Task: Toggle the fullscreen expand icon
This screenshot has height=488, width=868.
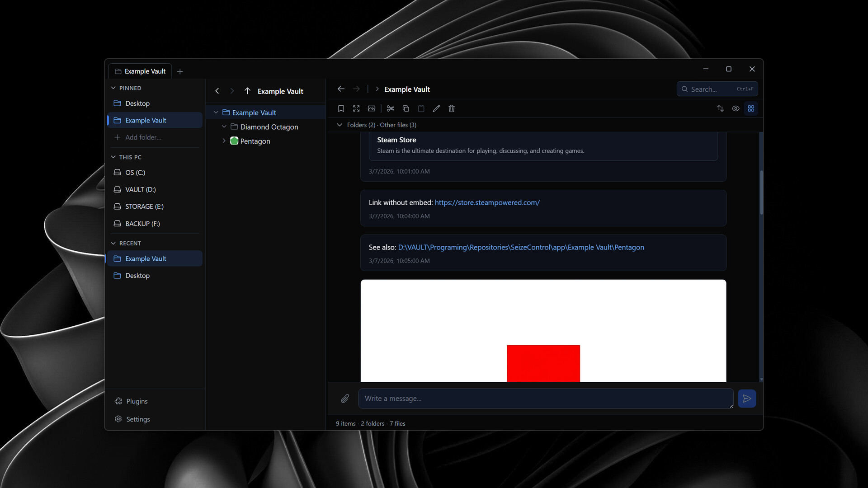Action: [356, 108]
